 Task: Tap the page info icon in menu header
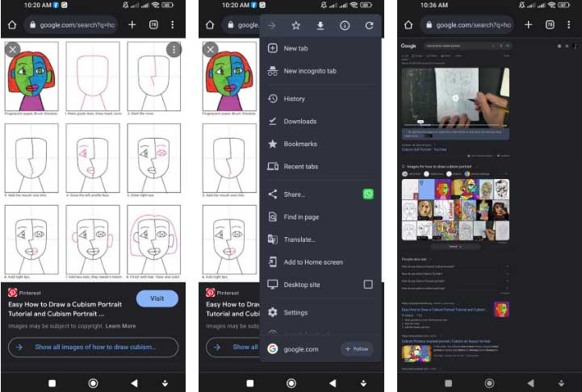[x=345, y=26]
